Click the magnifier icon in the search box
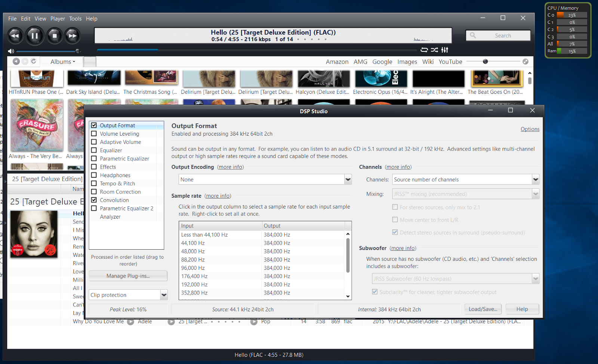598x364 pixels. (473, 36)
